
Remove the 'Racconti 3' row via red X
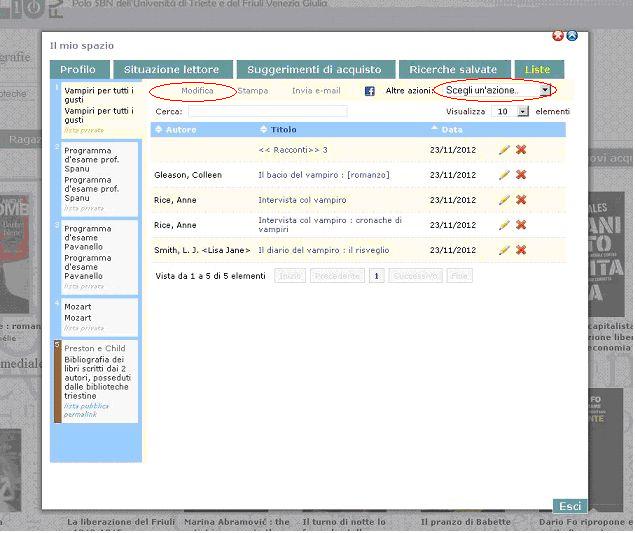pos(521,150)
